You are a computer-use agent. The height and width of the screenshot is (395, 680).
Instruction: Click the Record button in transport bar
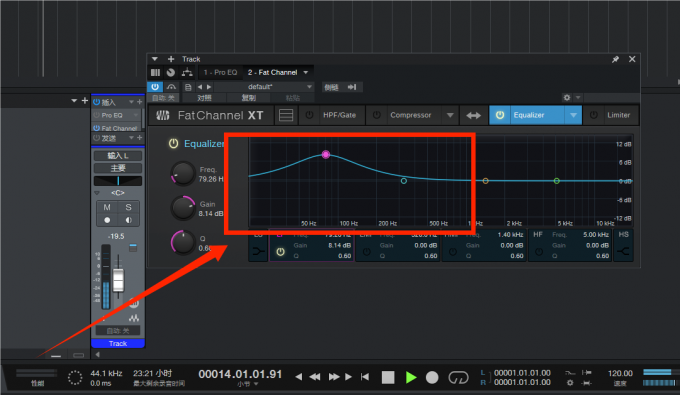click(x=432, y=377)
